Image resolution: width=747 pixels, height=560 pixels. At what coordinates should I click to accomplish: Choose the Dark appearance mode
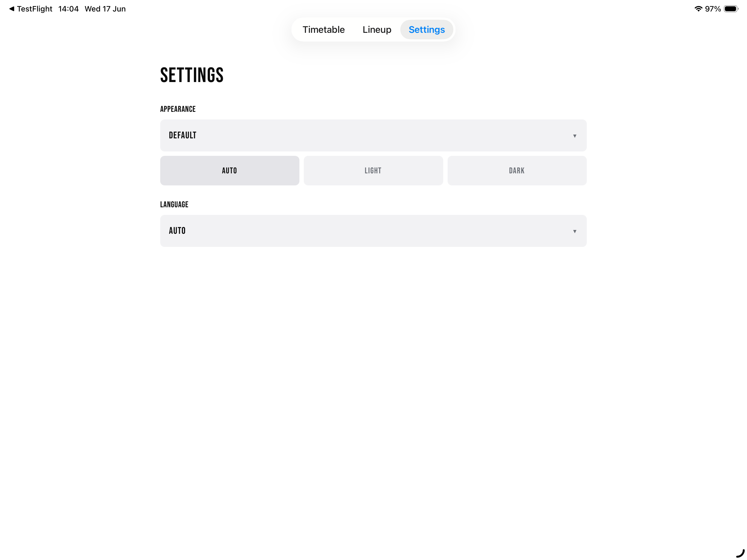coord(517,171)
